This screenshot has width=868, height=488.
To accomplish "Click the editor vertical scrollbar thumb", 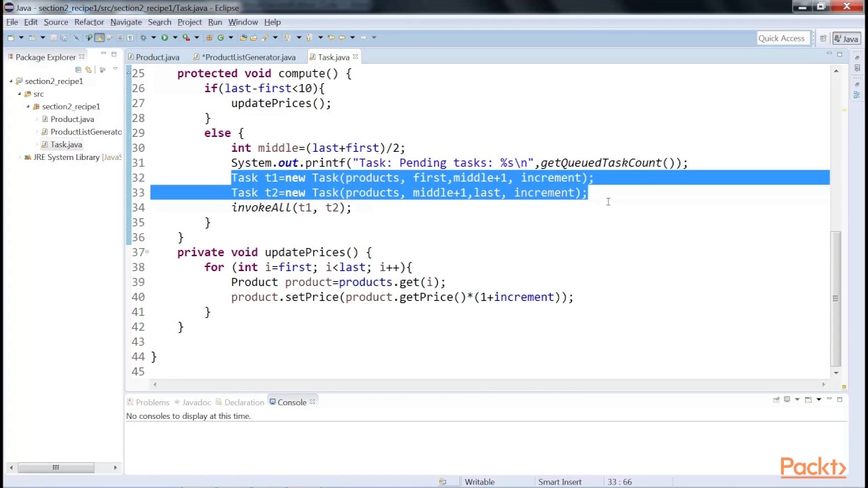I will click(x=836, y=298).
